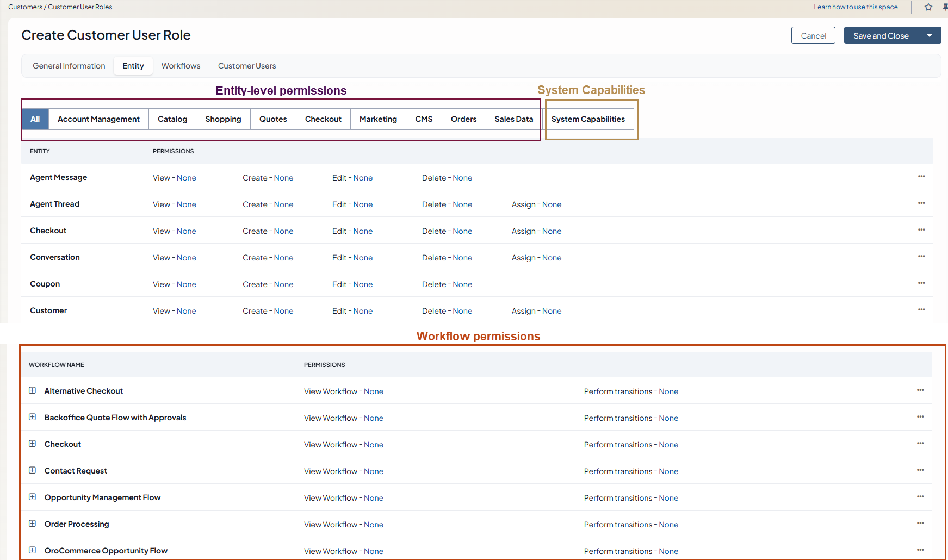This screenshot has height=560, width=948.
Task: Click the Cancel button
Action: [813, 36]
